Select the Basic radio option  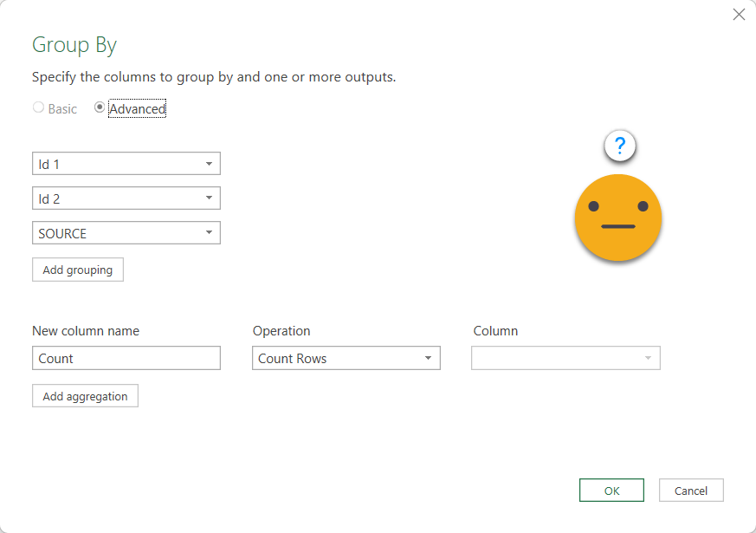(38, 108)
